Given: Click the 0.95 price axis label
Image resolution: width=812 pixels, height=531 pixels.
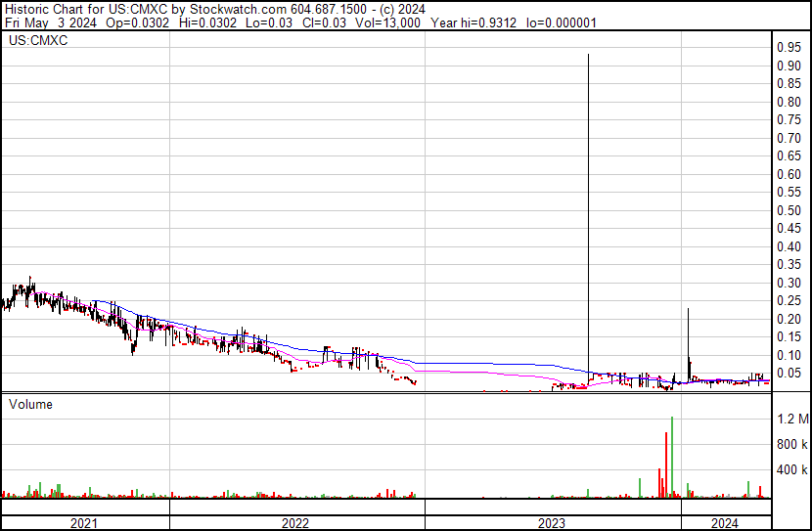Looking at the screenshot, I should [789, 47].
